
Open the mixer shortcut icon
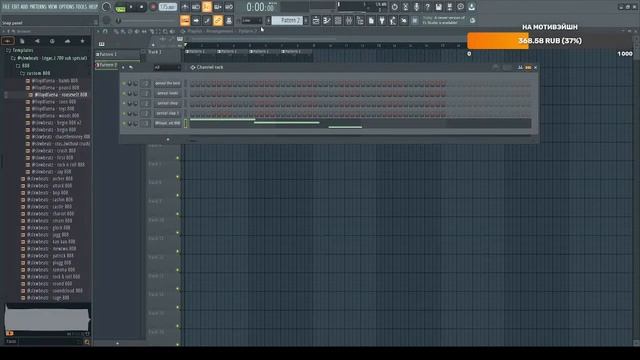[349, 20]
